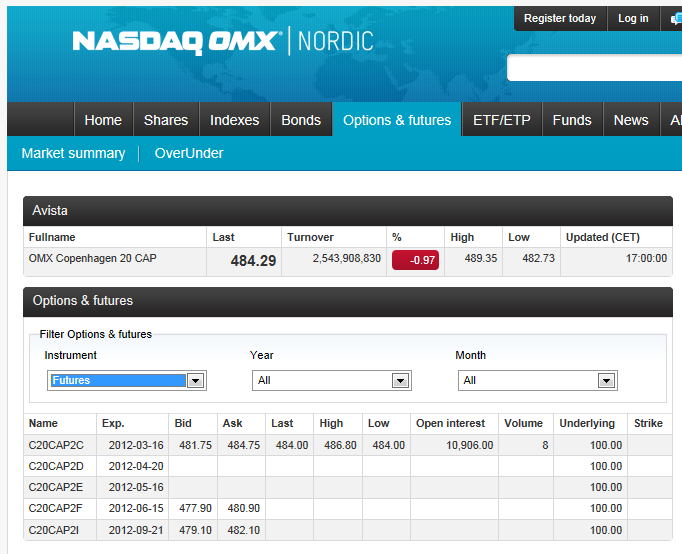Screen dimensions: 682x554
Task: Select the C20CAP2C futures row name
Action: point(56,445)
